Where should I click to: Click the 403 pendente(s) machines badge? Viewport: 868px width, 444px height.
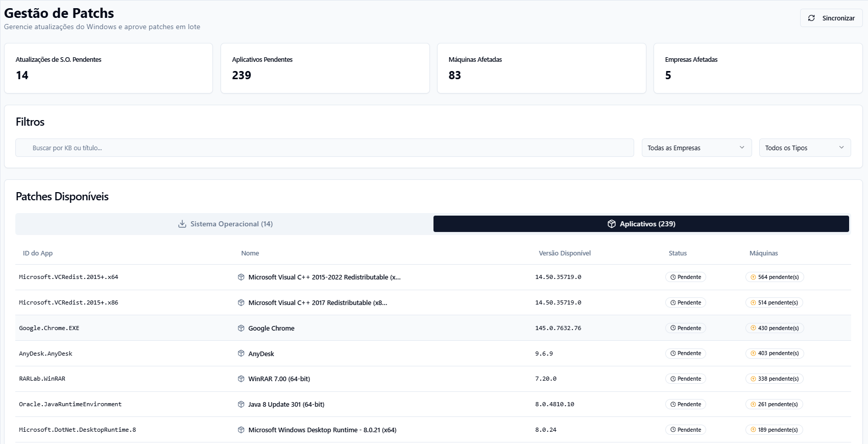775,354
